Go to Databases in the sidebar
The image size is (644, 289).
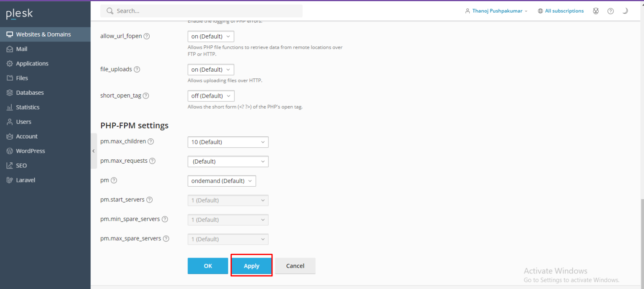pos(30,93)
